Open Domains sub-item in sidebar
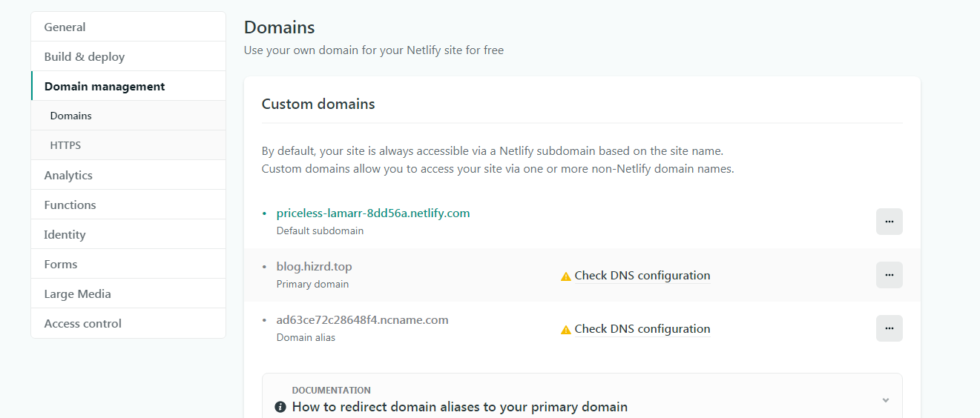This screenshot has height=418, width=980. tap(71, 116)
